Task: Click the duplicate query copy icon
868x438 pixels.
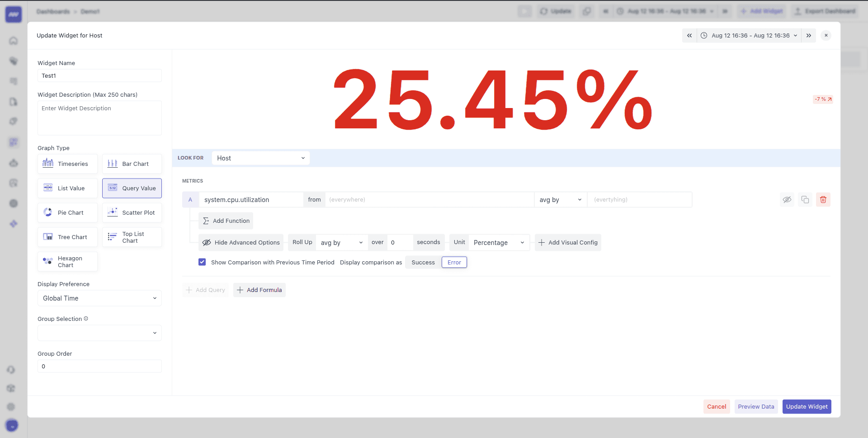Action: [x=805, y=199]
